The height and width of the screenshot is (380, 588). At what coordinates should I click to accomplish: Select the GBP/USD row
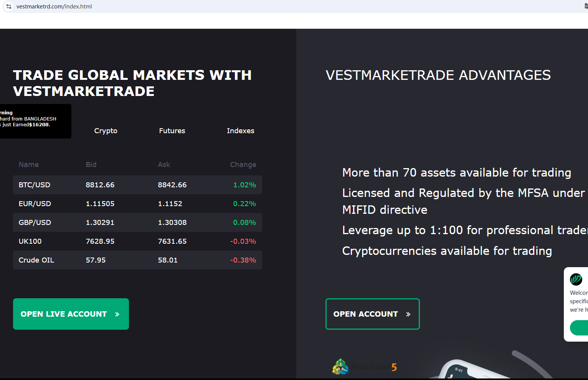[137, 223]
